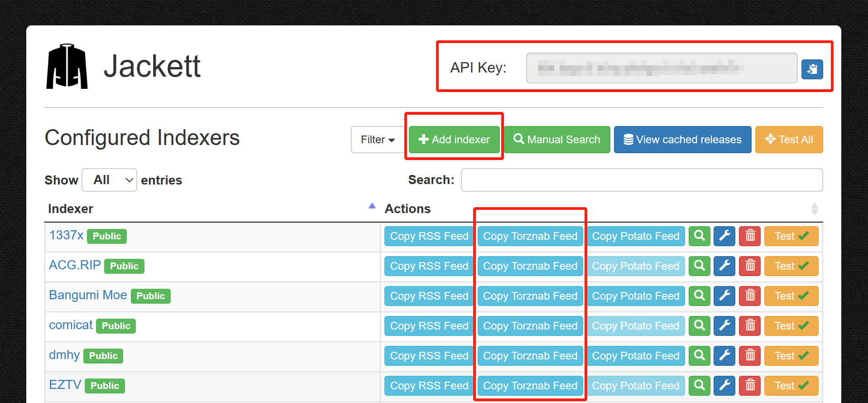Test the ACG.RIP indexer

coord(791,266)
